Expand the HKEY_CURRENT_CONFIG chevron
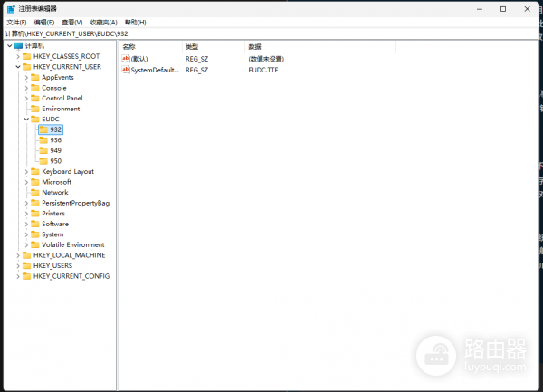 coord(18,276)
